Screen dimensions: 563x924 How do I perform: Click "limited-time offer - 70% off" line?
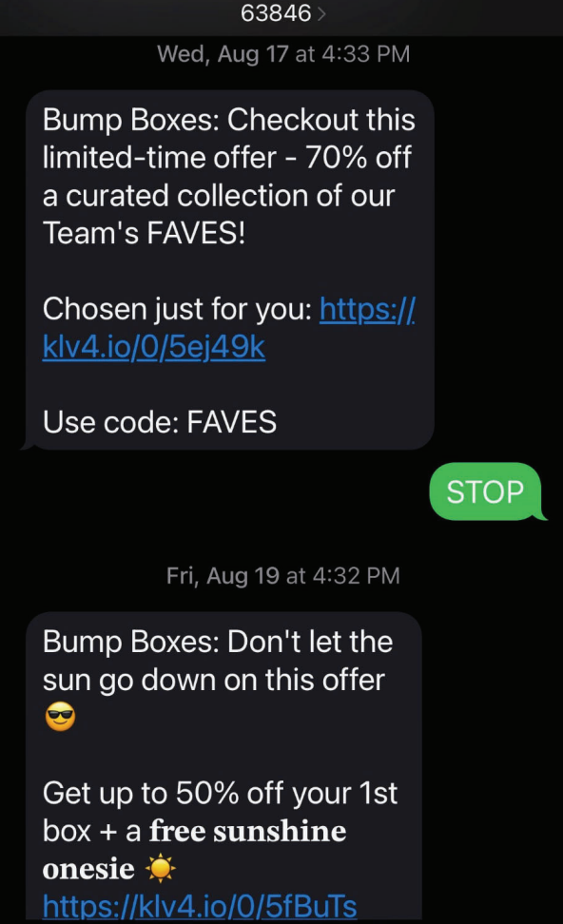(x=227, y=158)
